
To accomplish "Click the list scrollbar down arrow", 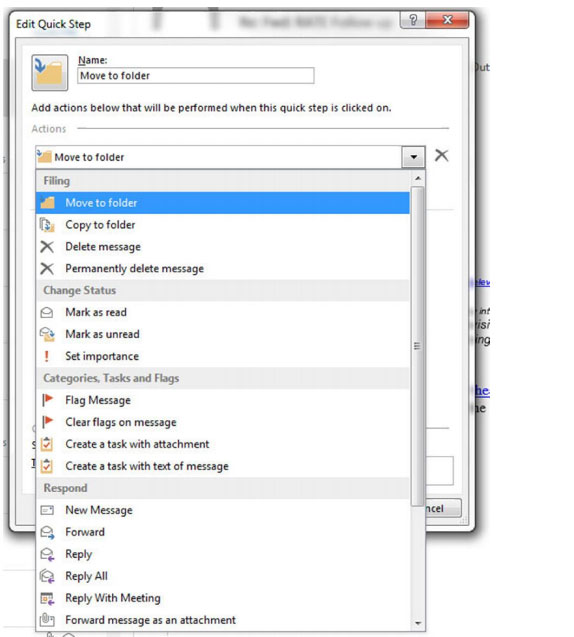I will click(418, 623).
